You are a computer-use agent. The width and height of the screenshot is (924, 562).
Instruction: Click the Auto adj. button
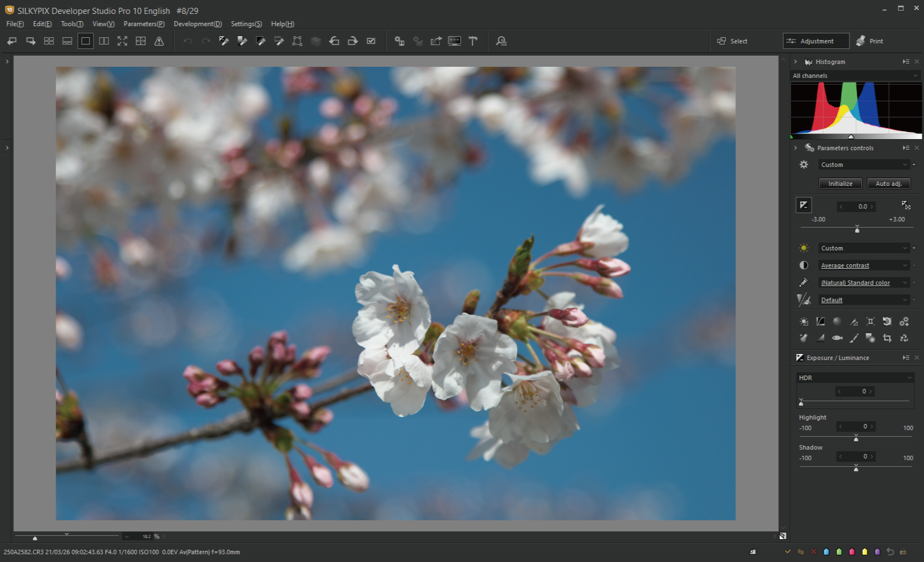tap(888, 184)
